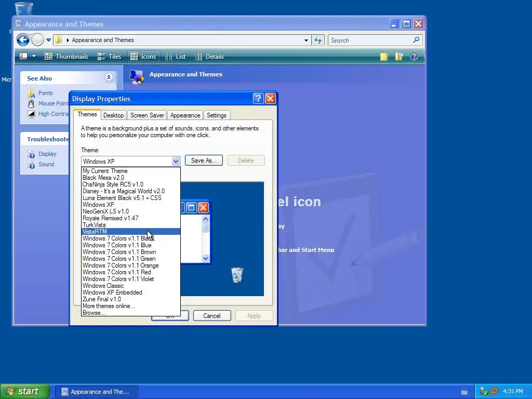Select the TurkVista theme
Image resolution: width=532 pixels, height=399 pixels.
point(131,225)
